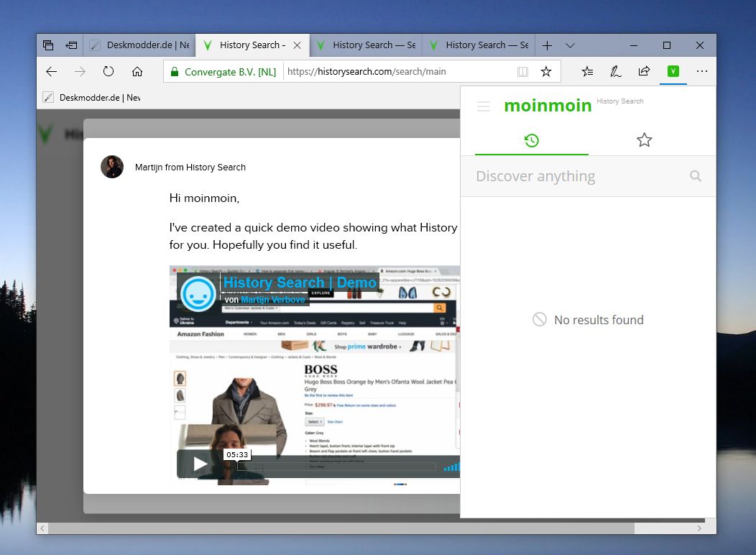Open the tabs you've set aside icon
The image size is (756, 555).
point(48,45)
